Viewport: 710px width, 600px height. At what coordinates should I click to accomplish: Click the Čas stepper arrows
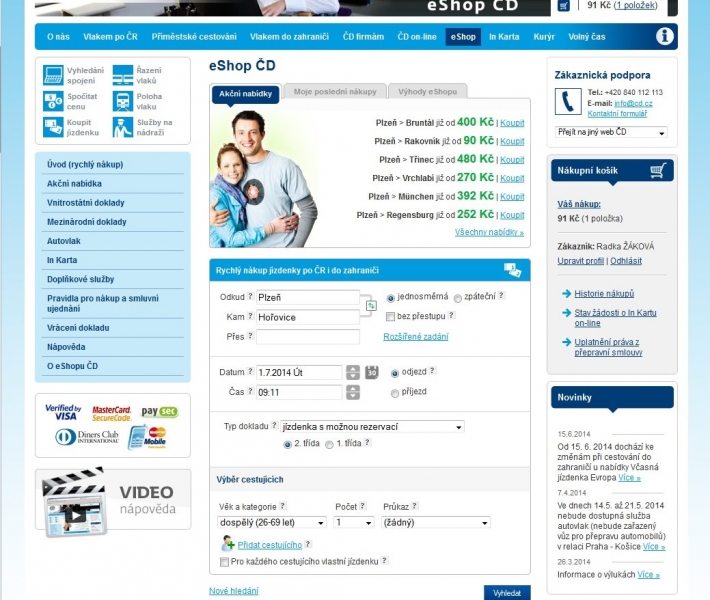[x=353, y=392]
